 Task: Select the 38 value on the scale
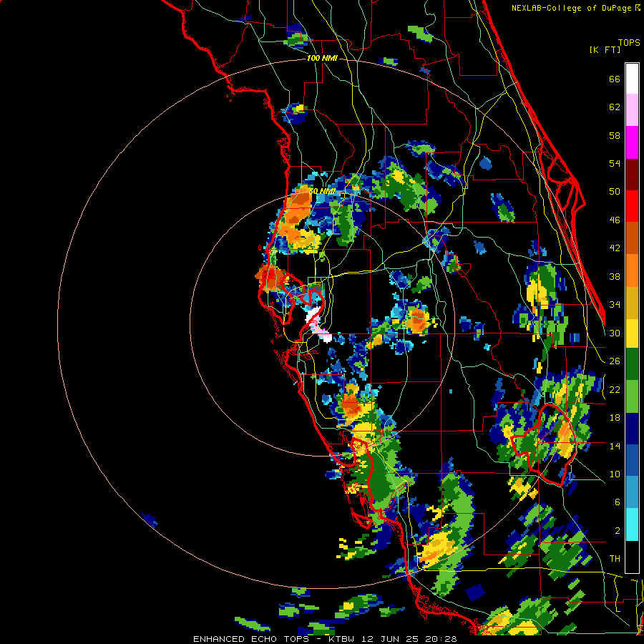[615, 276]
